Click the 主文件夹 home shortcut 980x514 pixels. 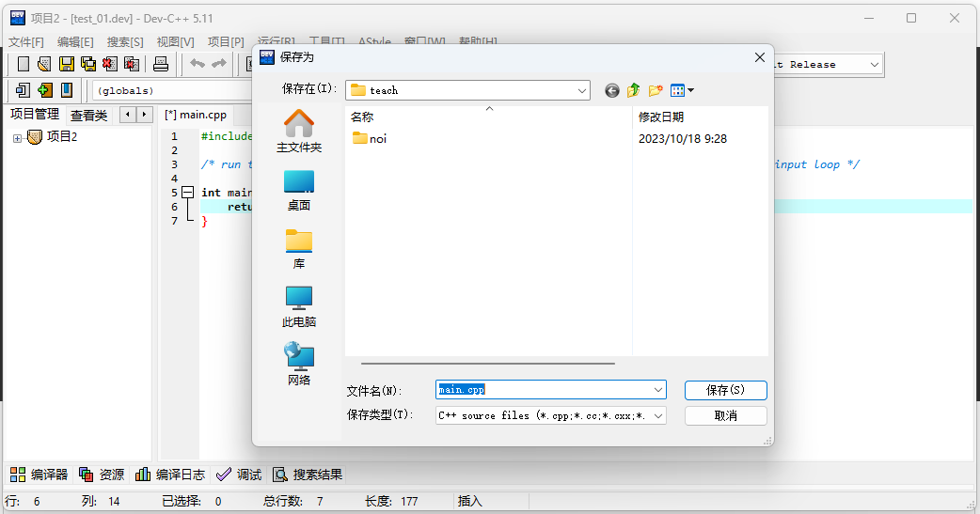click(x=299, y=131)
